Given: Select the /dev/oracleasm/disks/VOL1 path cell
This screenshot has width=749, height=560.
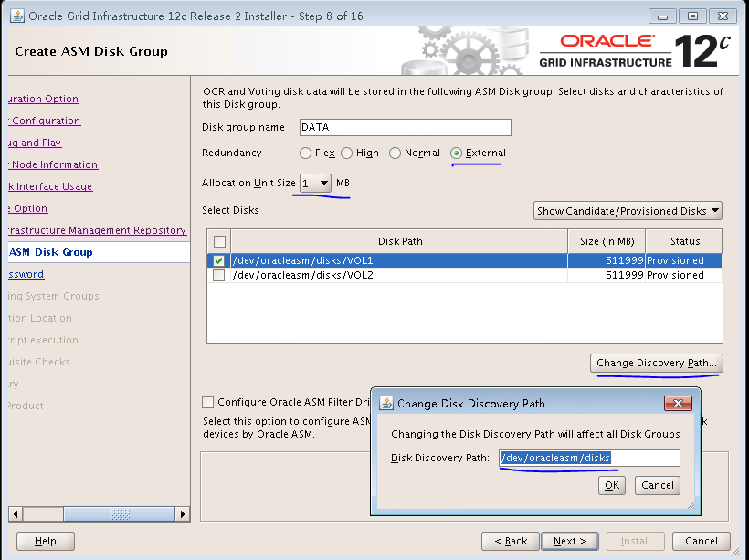Looking at the screenshot, I should pos(399,260).
